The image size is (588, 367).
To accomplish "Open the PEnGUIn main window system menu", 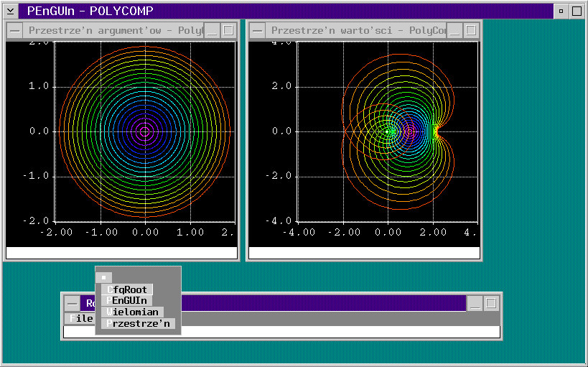I will (x=10, y=11).
